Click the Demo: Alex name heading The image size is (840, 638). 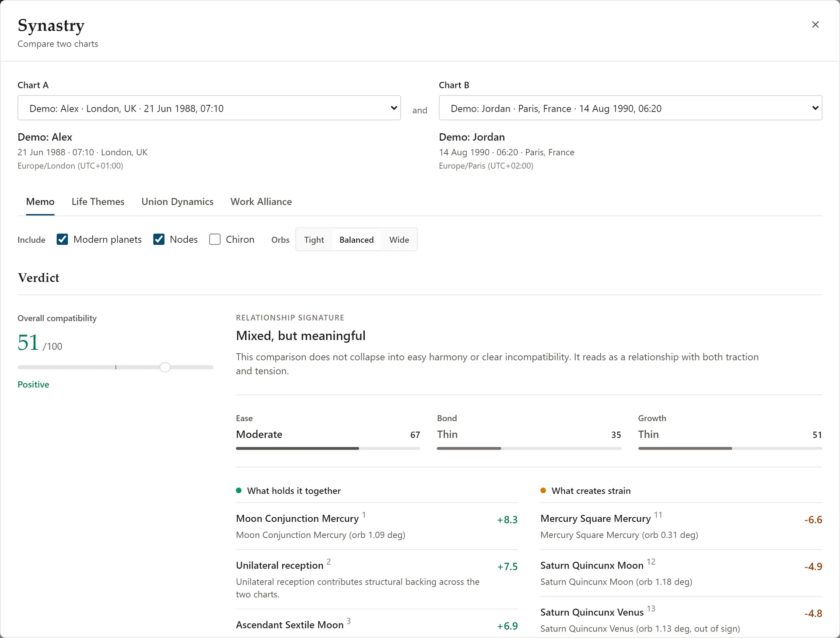45,137
